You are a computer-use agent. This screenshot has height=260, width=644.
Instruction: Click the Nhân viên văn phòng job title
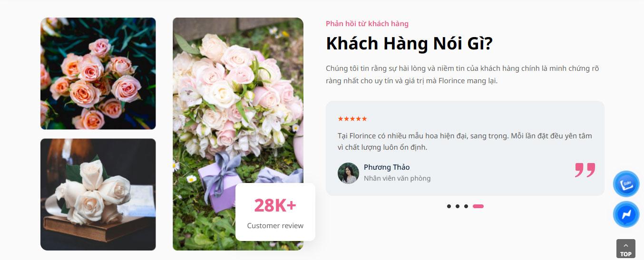[397, 179]
